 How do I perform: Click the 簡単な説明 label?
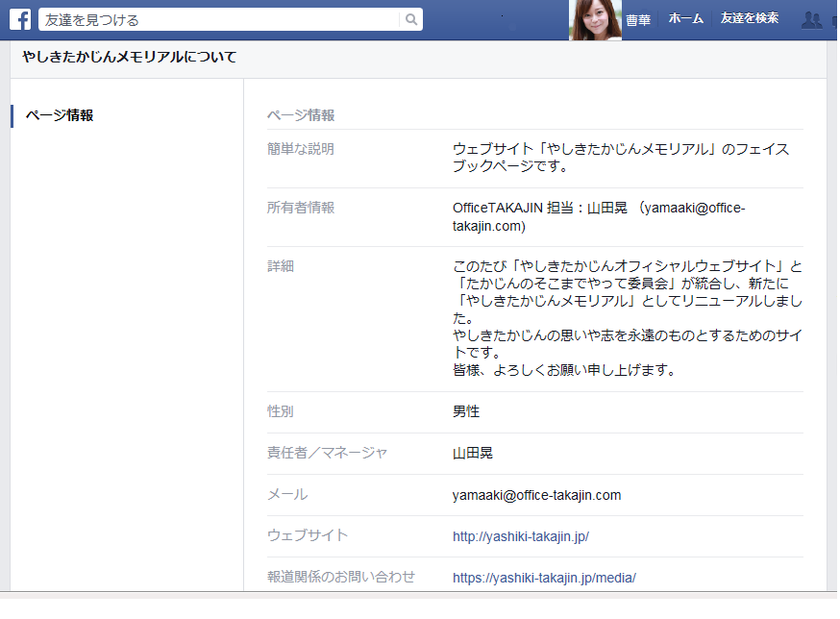pyautogui.click(x=301, y=149)
